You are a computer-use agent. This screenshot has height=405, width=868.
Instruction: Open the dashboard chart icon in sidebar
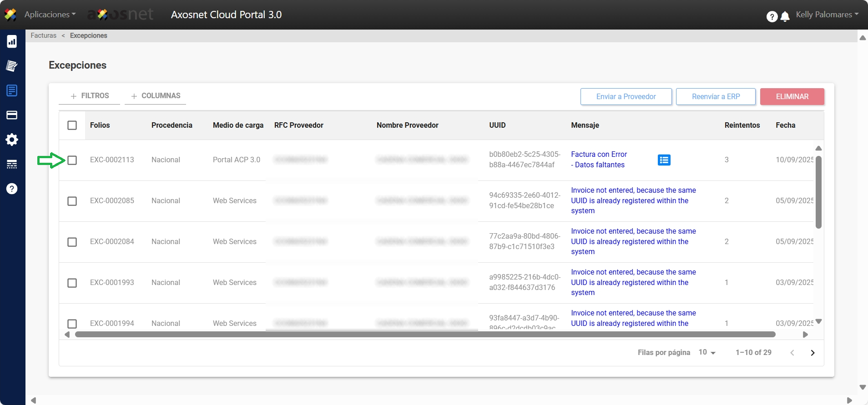[12, 41]
